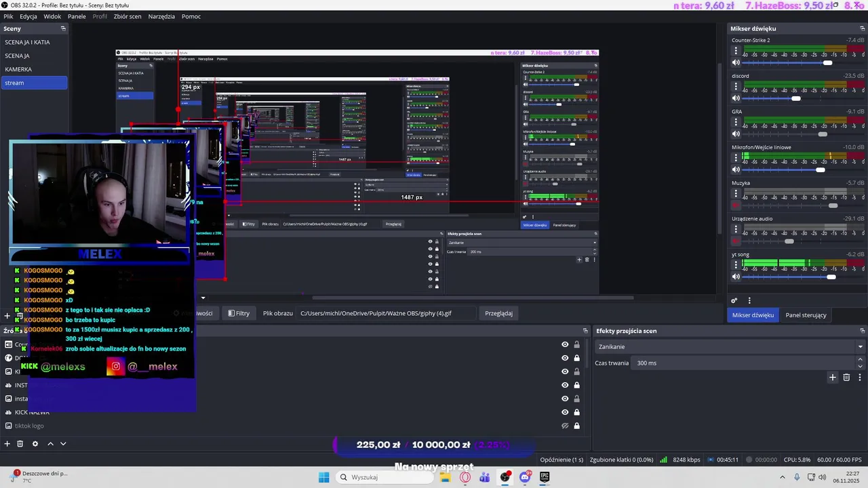
Task: Mute the Counter-Strike 2 audio channel
Action: coord(736,62)
